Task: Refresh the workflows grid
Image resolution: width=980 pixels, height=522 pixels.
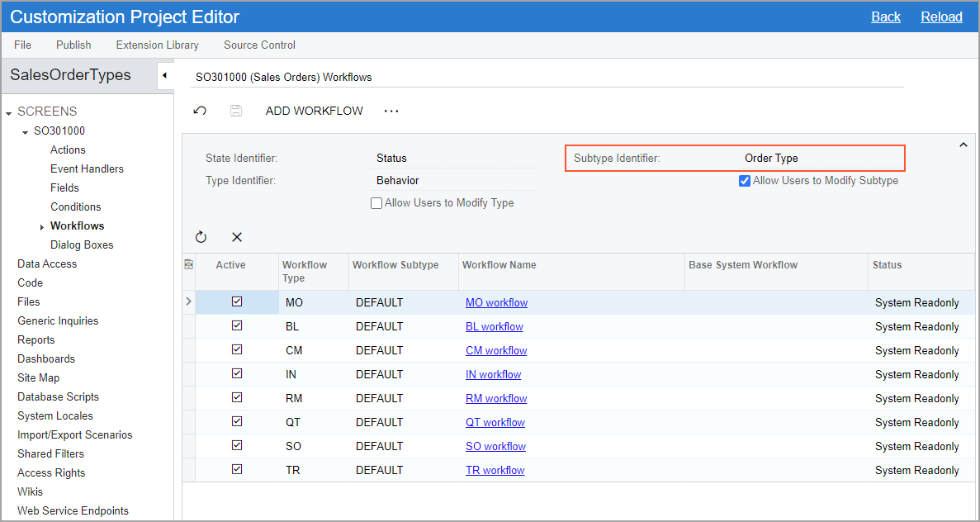Action: (x=201, y=237)
